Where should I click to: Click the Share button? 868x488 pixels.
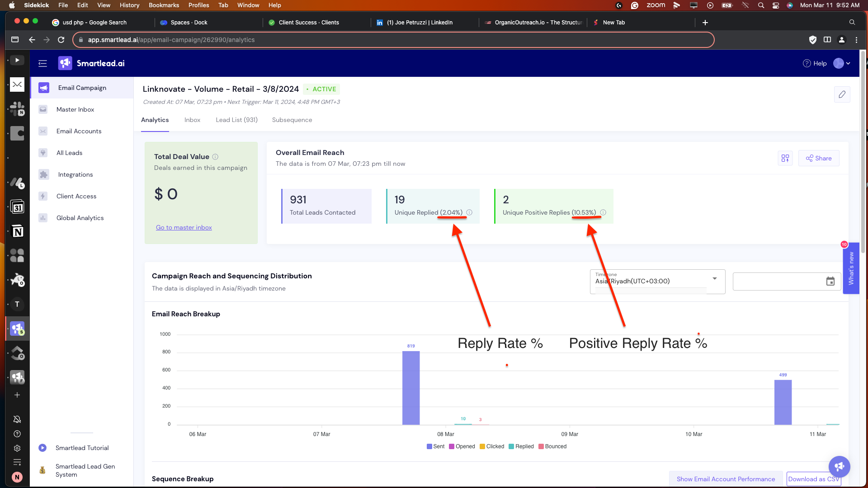coord(819,158)
